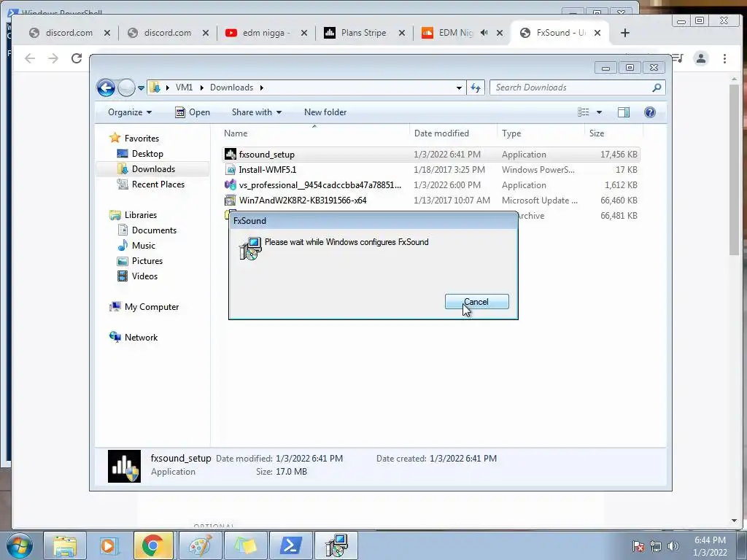This screenshot has height=560, width=747.
Task: Switch to PowerShell in the taskbar
Action: click(x=290, y=545)
